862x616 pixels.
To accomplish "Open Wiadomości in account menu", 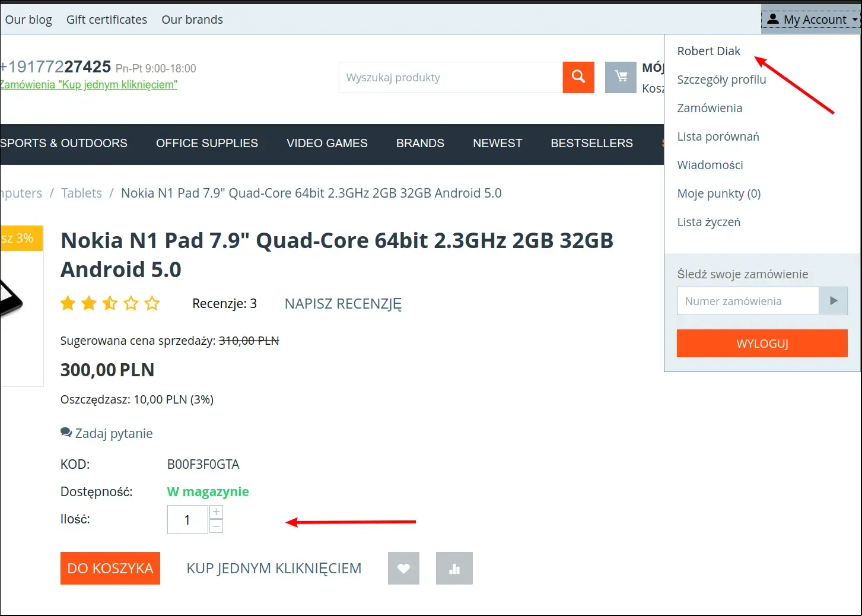I will (710, 165).
